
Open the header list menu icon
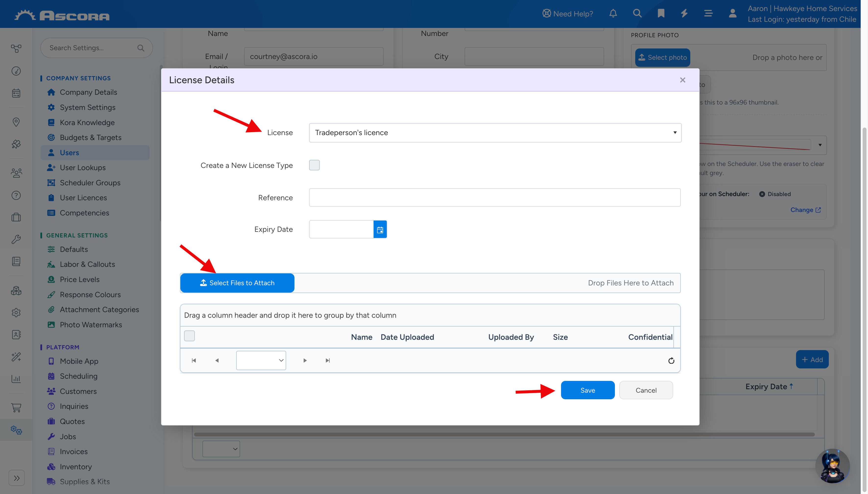[708, 13]
